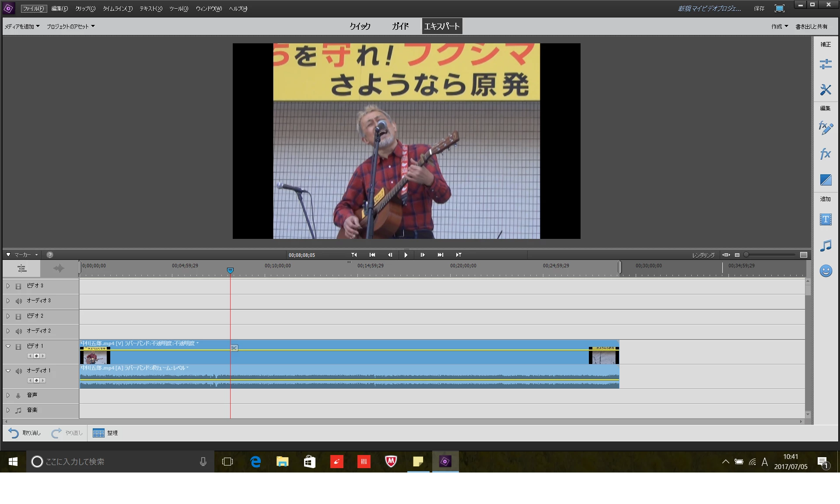Collapse the Audio 1 track
This screenshot has width=840, height=504.
tap(8, 371)
